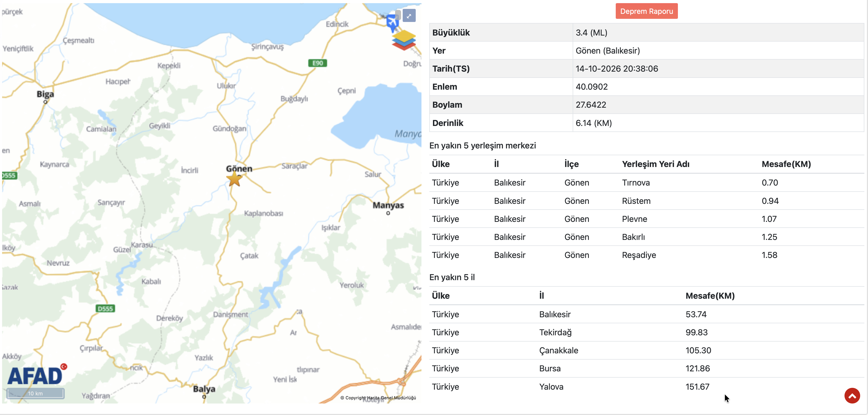Click the 1.58 distance value

[769, 255]
